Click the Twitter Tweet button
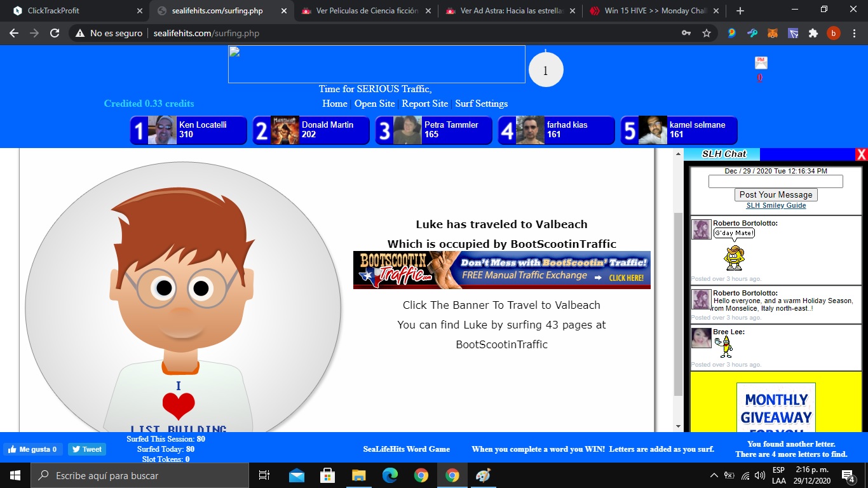 pos(86,449)
